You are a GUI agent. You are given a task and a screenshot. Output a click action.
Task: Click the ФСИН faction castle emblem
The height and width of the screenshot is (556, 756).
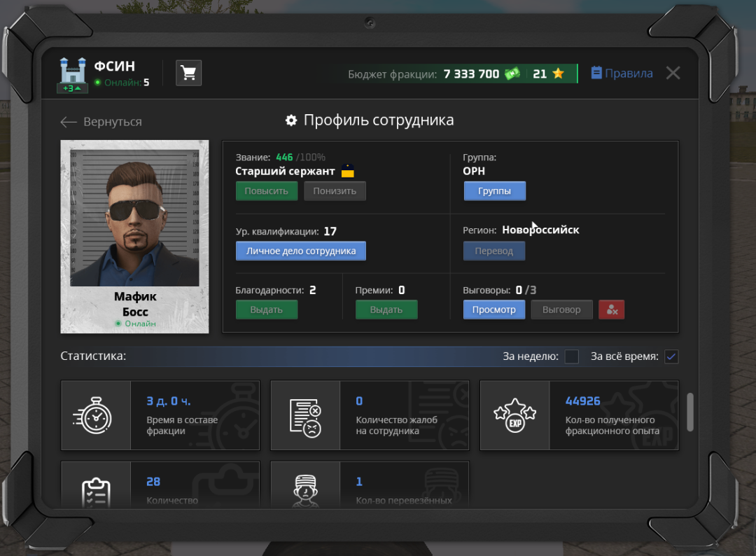click(73, 71)
